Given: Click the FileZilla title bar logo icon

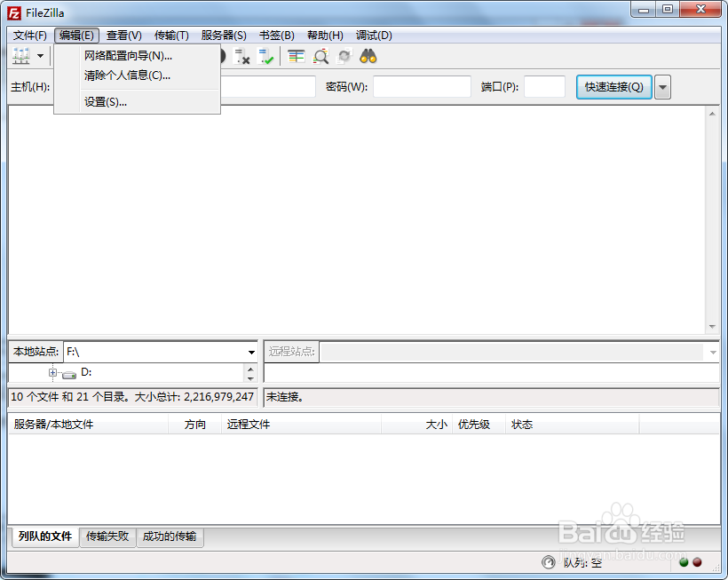Looking at the screenshot, I should click(x=14, y=13).
